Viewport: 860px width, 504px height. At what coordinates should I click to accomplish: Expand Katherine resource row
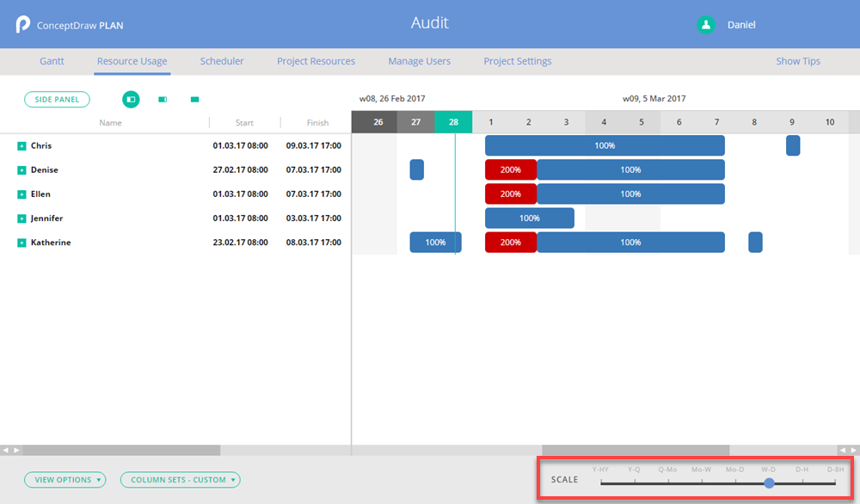point(21,243)
